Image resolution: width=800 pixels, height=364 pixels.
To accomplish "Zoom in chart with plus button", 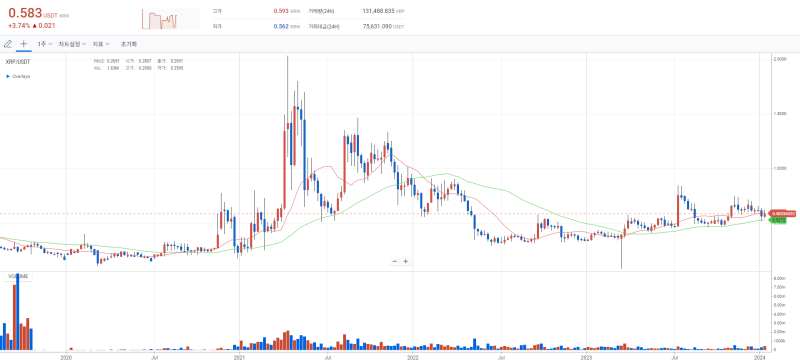I will pyautogui.click(x=406, y=261).
